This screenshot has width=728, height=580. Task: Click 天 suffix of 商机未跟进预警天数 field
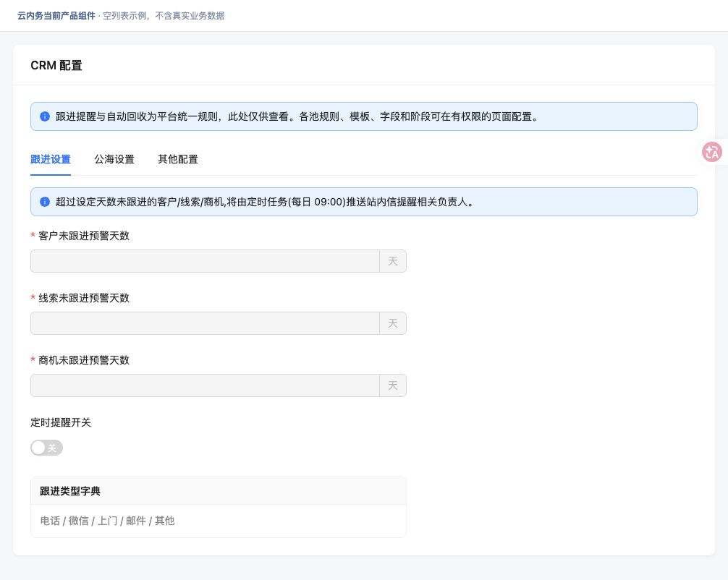point(393,385)
